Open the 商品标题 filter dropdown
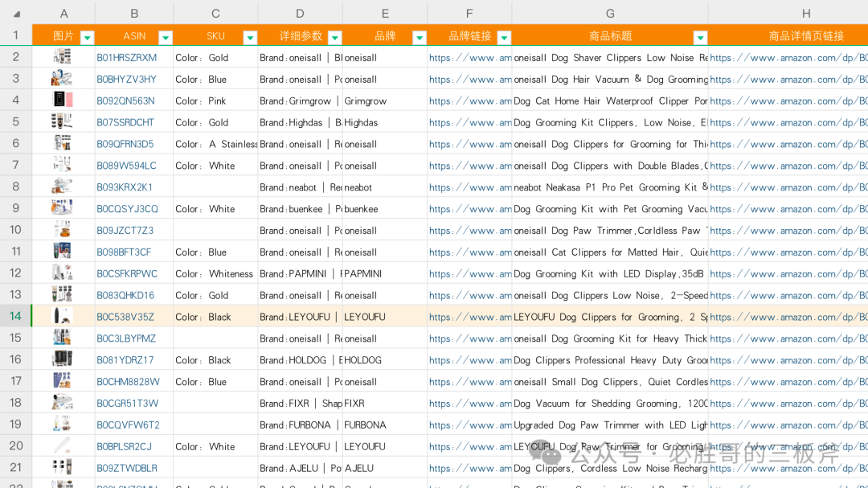This screenshot has height=488, width=868. (700, 37)
